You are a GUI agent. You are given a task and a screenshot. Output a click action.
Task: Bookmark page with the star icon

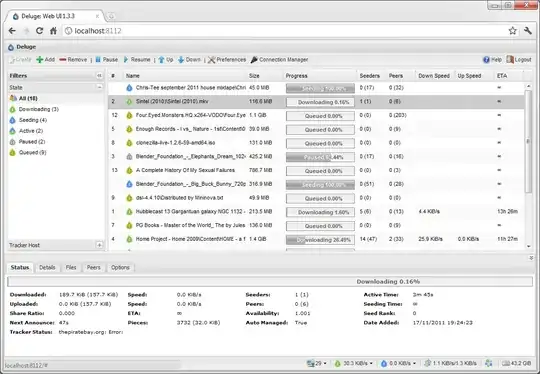512,31
